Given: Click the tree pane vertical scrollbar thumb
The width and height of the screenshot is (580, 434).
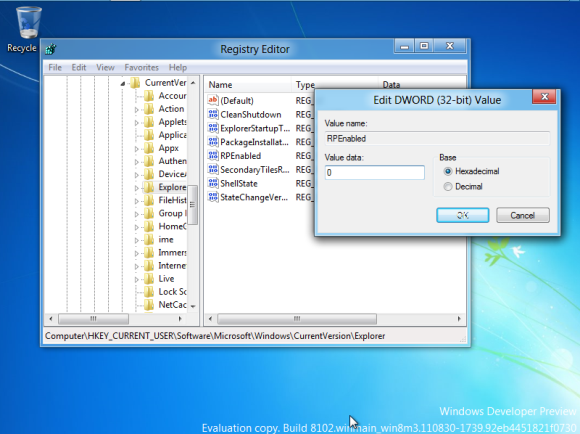Looking at the screenshot, I should pos(192,205).
